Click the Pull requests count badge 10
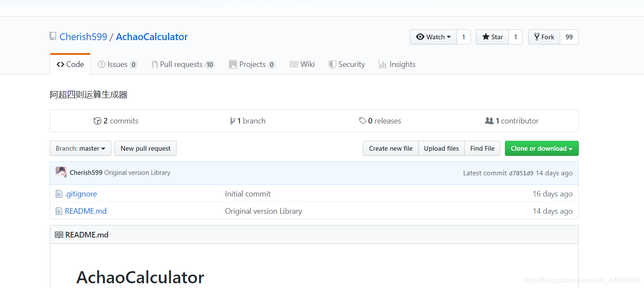Image resolution: width=644 pixels, height=288 pixels. (x=209, y=65)
